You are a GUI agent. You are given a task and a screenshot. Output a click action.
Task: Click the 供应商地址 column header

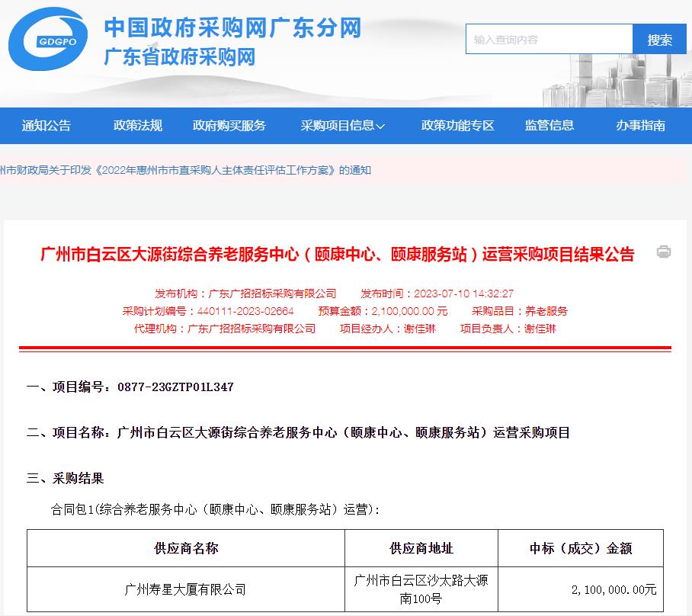click(x=421, y=548)
